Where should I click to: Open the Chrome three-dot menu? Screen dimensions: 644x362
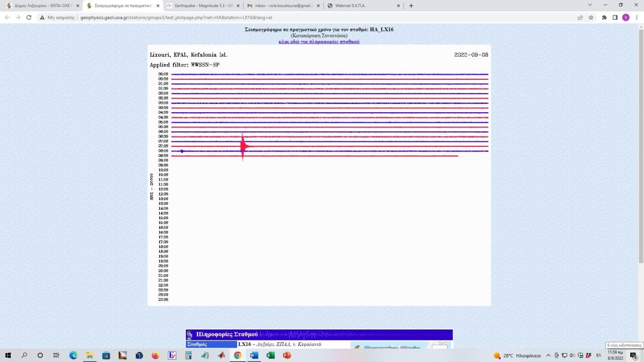point(636,17)
